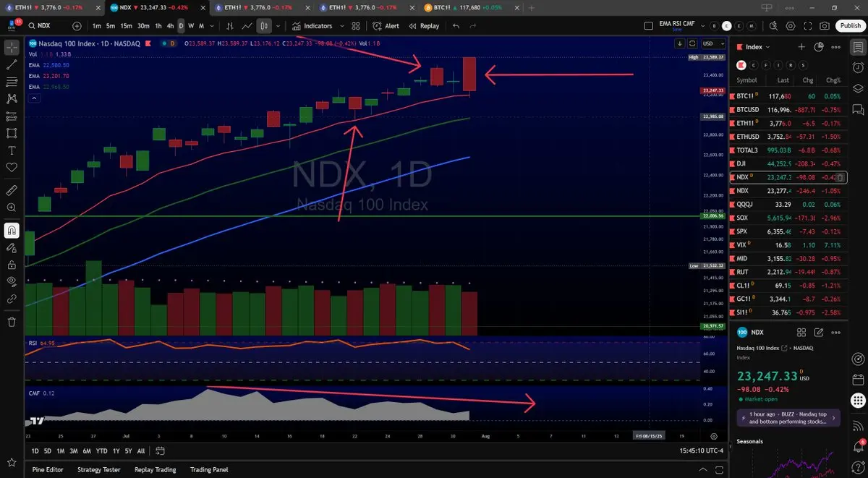The height and width of the screenshot is (478, 868).
Task: Create an Alert from toolbar
Action: click(x=386, y=25)
